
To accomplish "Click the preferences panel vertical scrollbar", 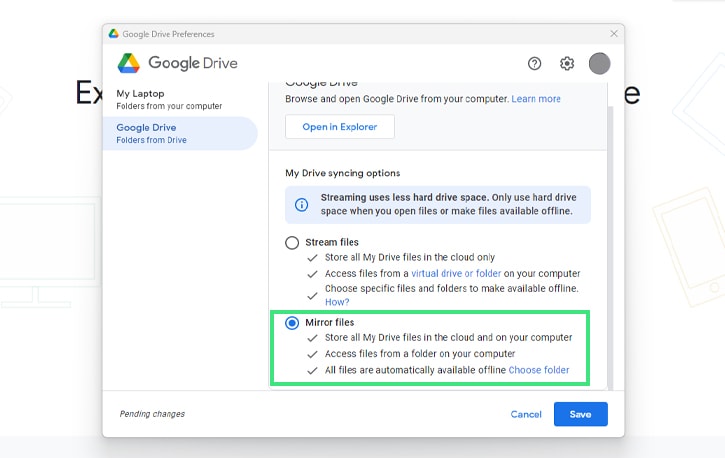I will 610,249.
